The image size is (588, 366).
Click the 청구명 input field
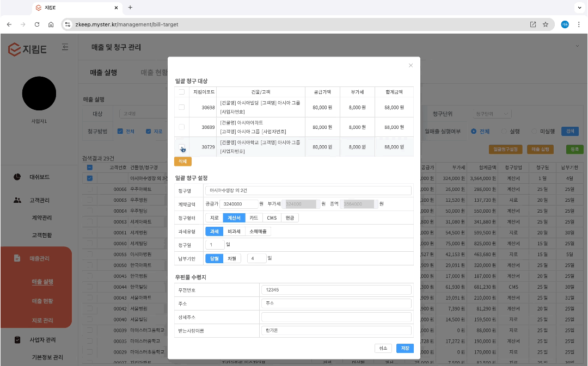308,190
